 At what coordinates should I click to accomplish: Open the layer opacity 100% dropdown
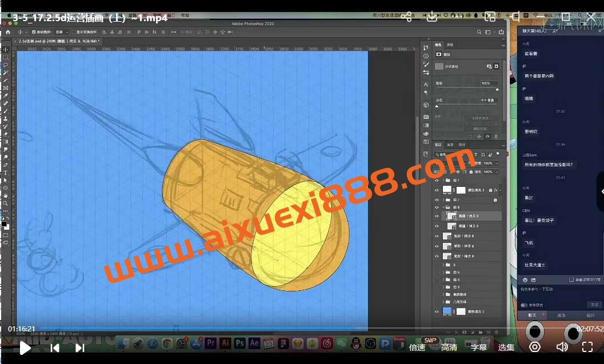click(496, 163)
